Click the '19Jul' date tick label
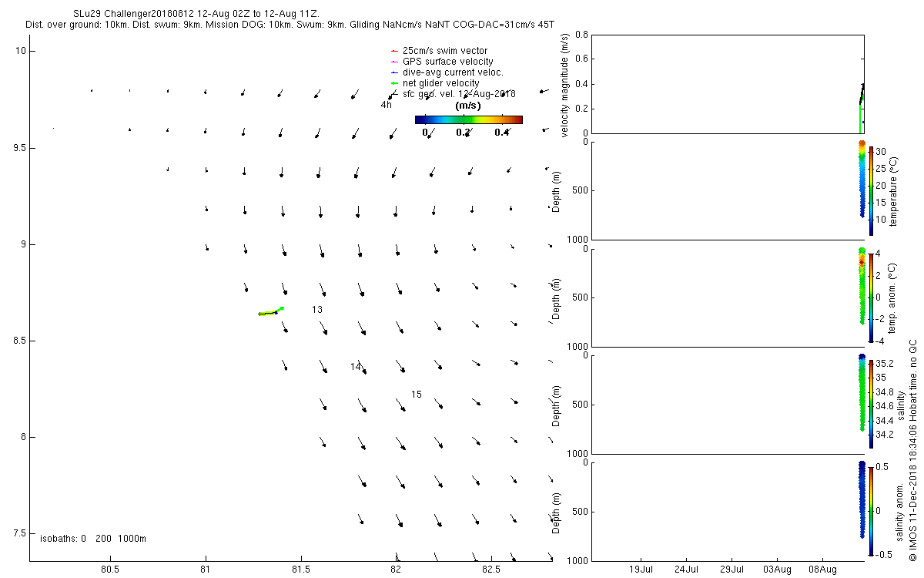This screenshot has width=924, height=578. (x=642, y=570)
